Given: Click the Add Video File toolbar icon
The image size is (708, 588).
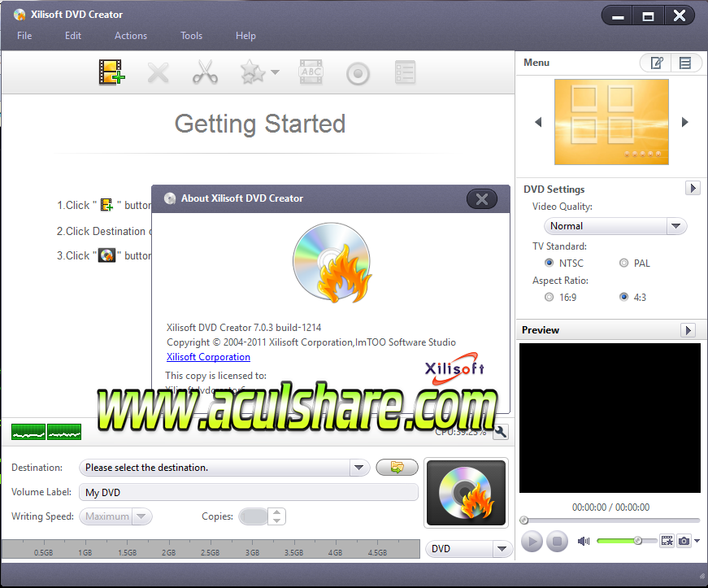Looking at the screenshot, I should pos(111,72).
